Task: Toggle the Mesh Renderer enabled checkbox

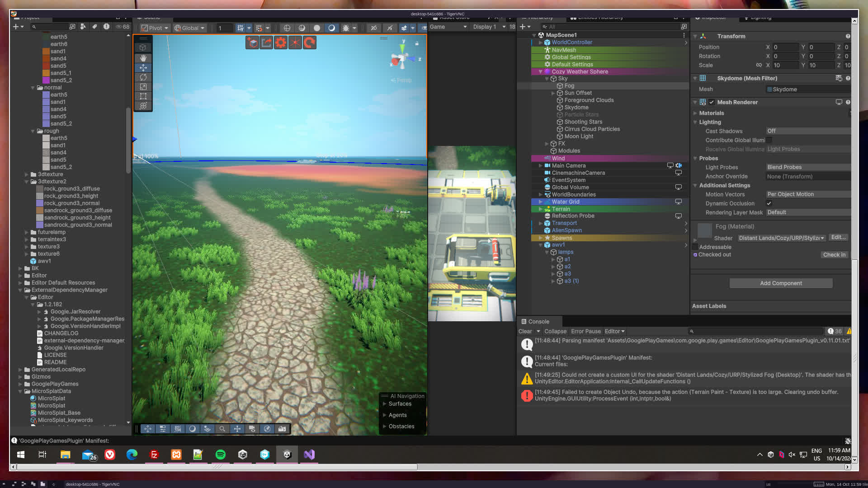Action: click(712, 102)
